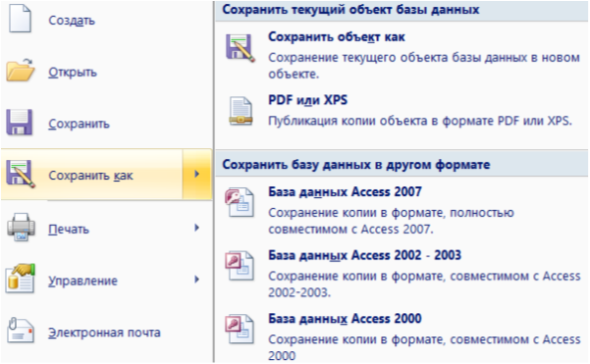Click the icon next to Сохранить объект как
The height and width of the screenshot is (364, 590).
(x=241, y=48)
